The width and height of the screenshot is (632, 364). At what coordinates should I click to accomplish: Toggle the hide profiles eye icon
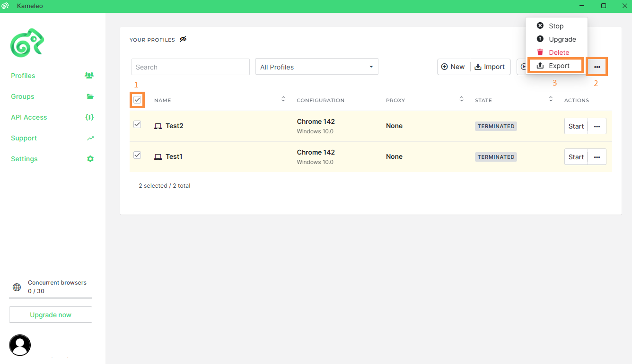coord(183,39)
